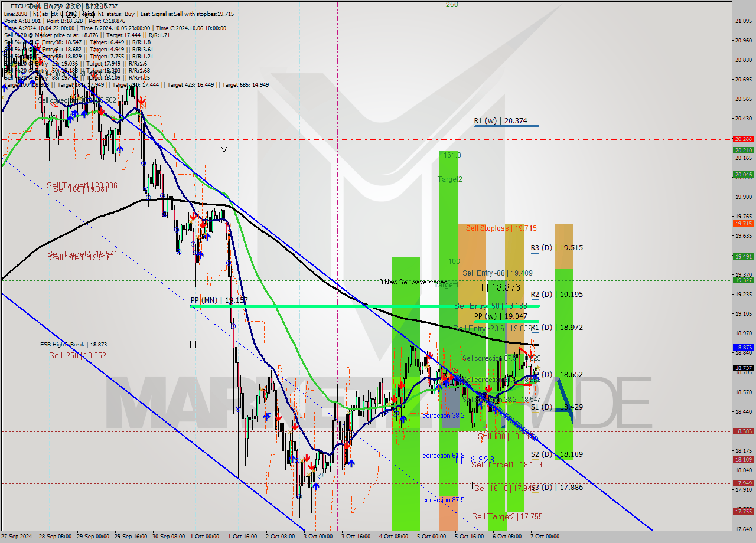Click the red 18.303 price tag
756x543 pixels.
coord(743,431)
